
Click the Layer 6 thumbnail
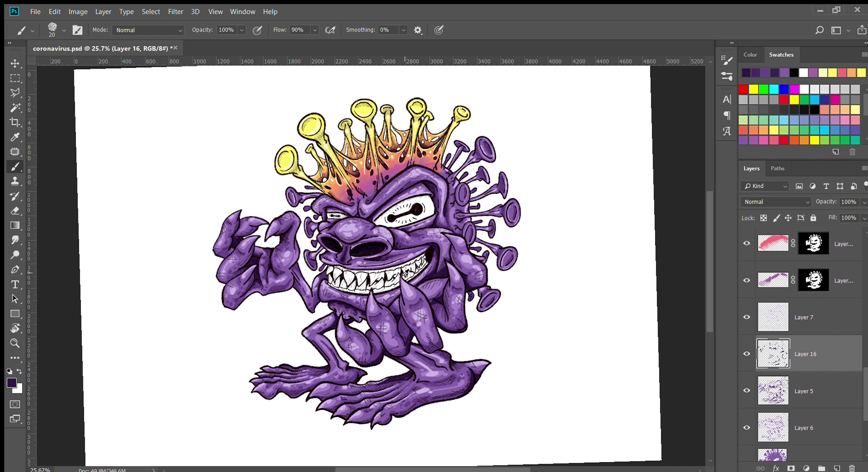click(x=773, y=427)
